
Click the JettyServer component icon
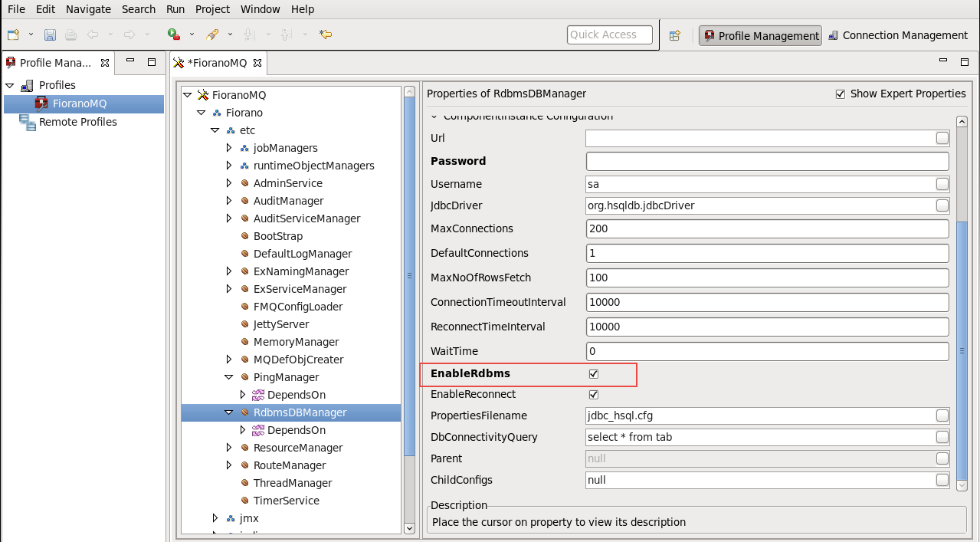244,324
